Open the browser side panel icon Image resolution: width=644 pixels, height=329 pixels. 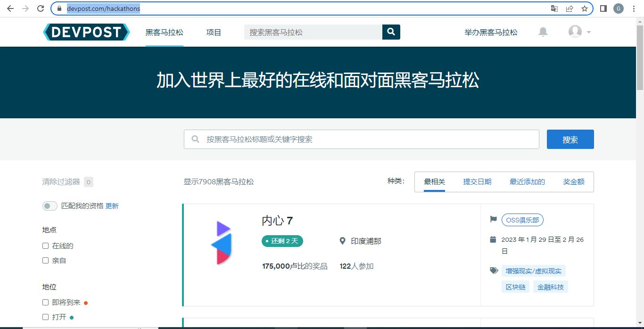coord(603,8)
